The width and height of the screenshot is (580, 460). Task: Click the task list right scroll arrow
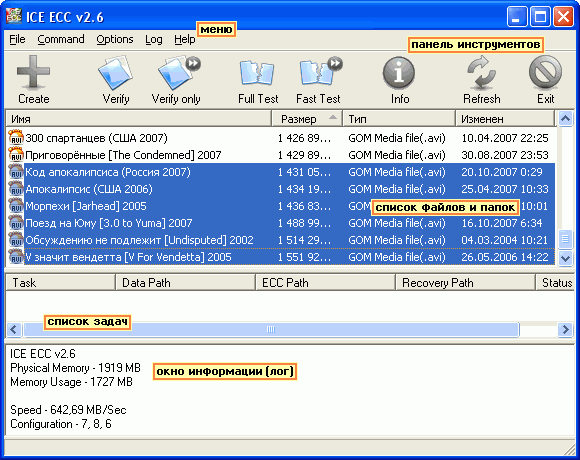pyautogui.click(x=565, y=329)
